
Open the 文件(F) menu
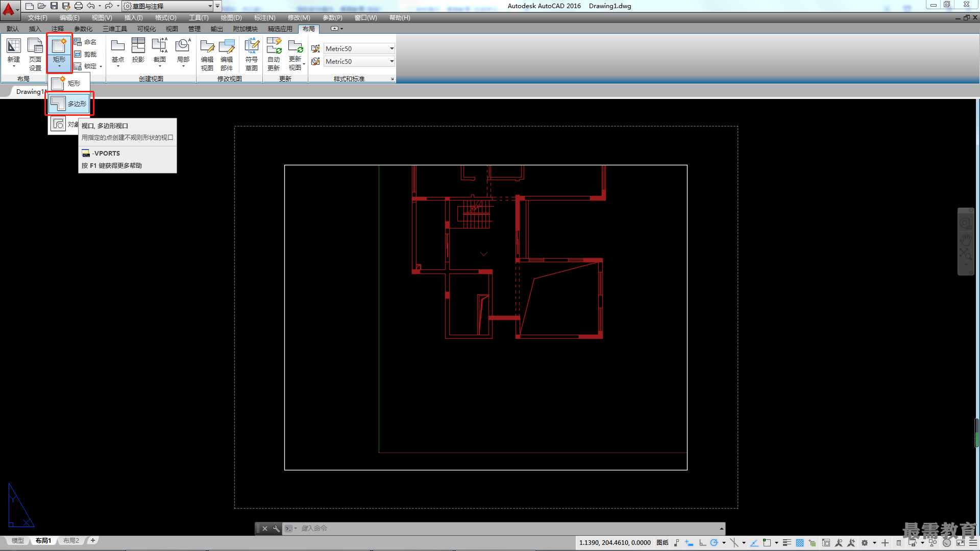[x=37, y=18]
